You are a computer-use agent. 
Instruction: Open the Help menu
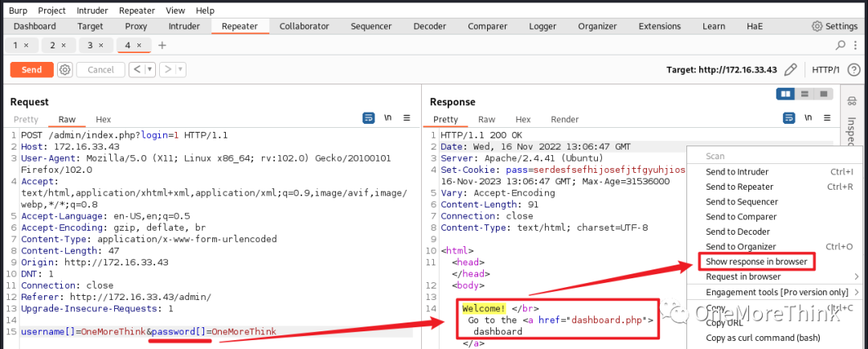205,10
